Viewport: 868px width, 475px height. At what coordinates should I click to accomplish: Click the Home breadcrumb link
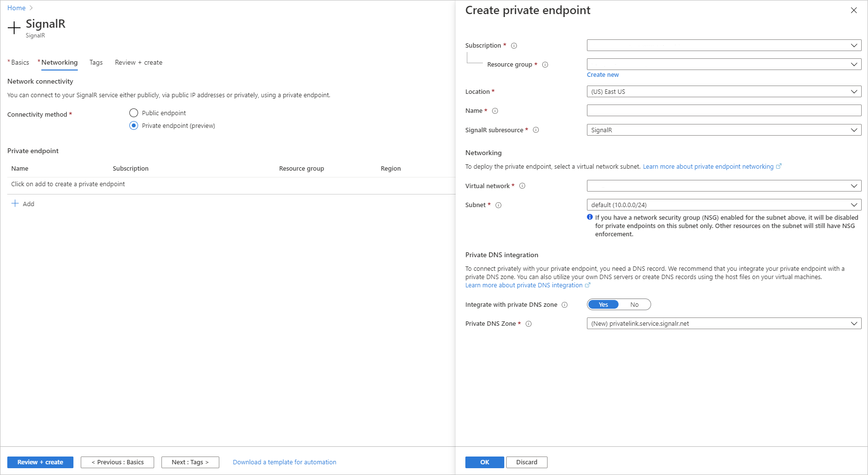point(17,8)
